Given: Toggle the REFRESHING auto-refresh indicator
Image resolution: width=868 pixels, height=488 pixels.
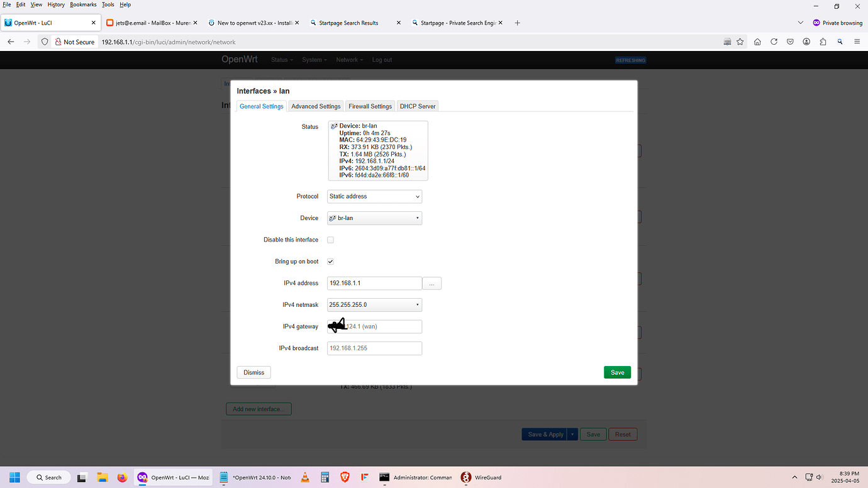Looking at the screenshot, I should coord(630,60).
